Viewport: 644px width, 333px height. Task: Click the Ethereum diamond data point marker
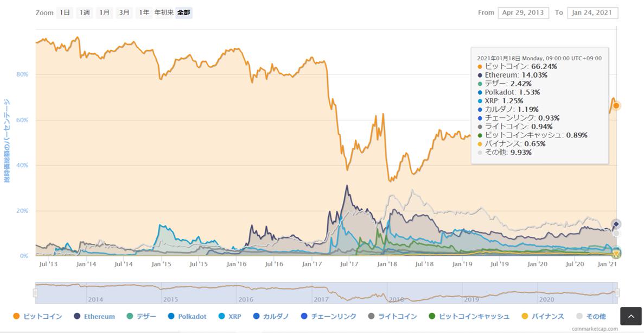pyautogui.click(x=616, y=224)
